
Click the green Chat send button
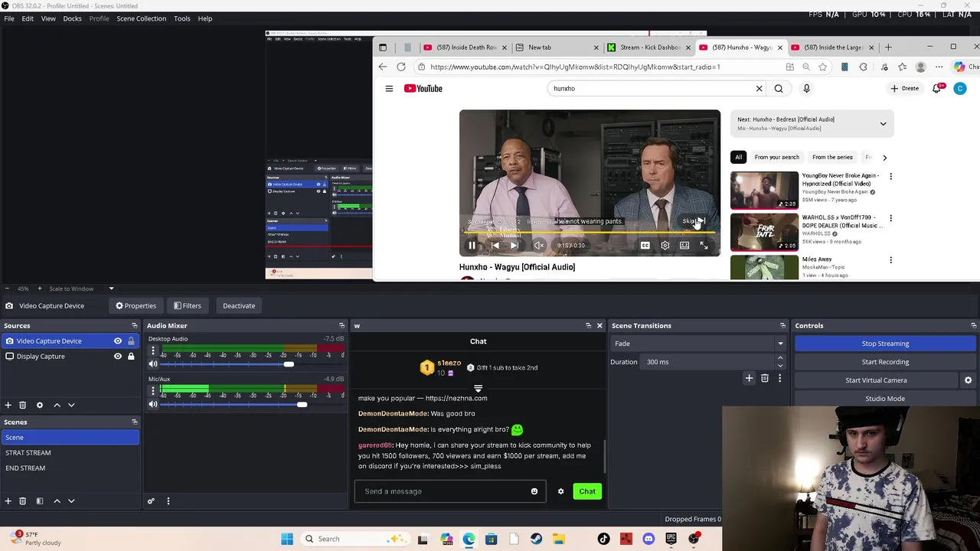coord(587,491)
